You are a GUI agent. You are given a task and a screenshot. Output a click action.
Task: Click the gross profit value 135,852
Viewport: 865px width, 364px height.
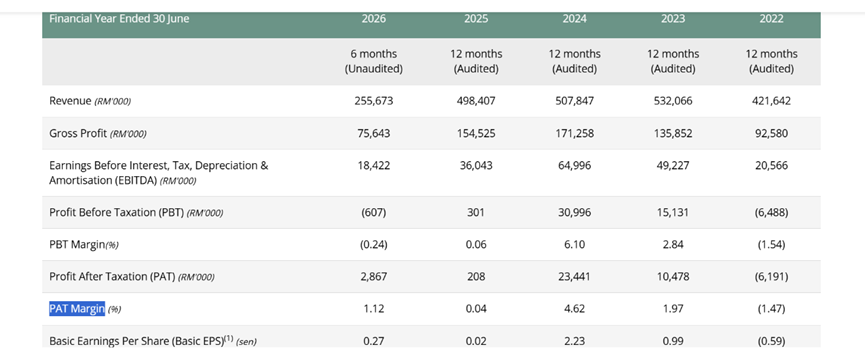coord(673,133)
